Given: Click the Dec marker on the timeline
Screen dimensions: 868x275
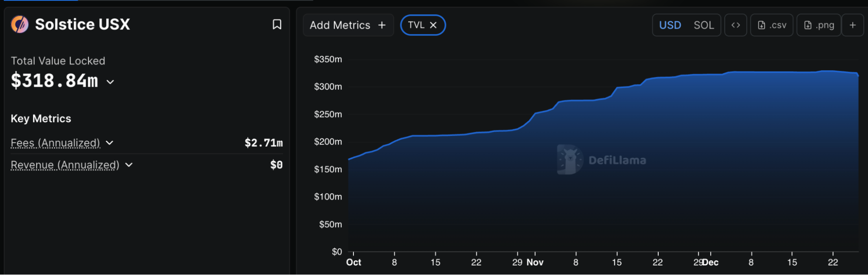Looking at the screenshot, I should (710, 262).
